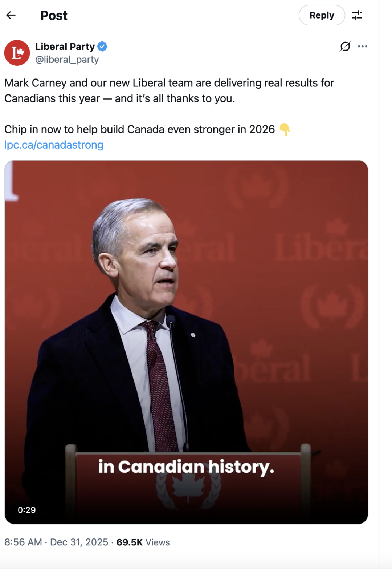392x569 pixels.
Task: Open the three-dot more options menu
Action: click(363, 47)
